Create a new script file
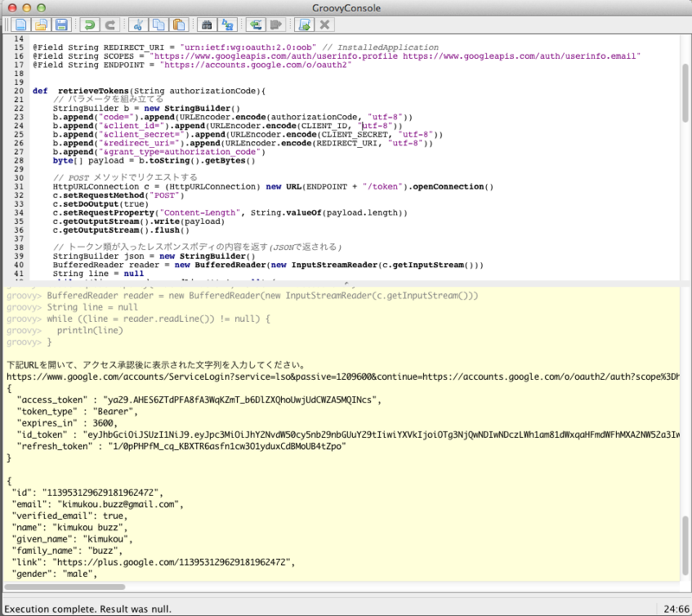692x616 pixels. click(20, 25)
